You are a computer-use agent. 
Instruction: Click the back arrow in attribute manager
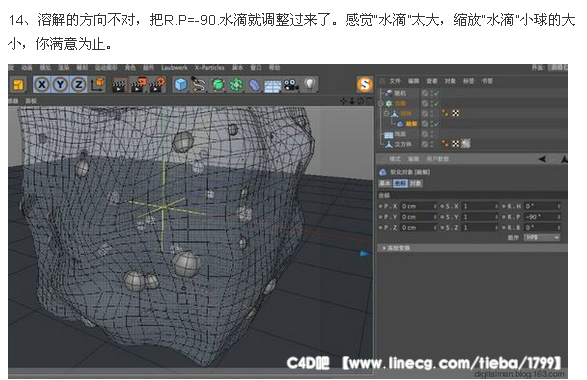pyautogui.click(x=542, y=159)
